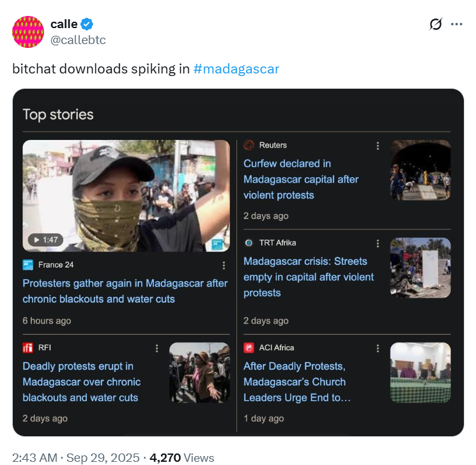Screen dimensions: 476x465
Task: Open France 24 story options menu
Action: point(224,265)
